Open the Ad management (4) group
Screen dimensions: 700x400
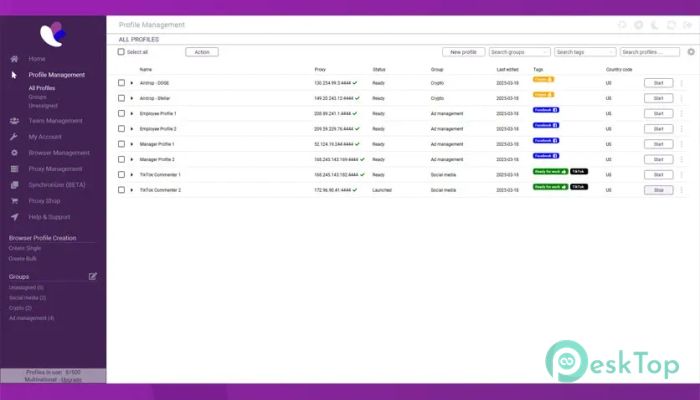[32, 318]
